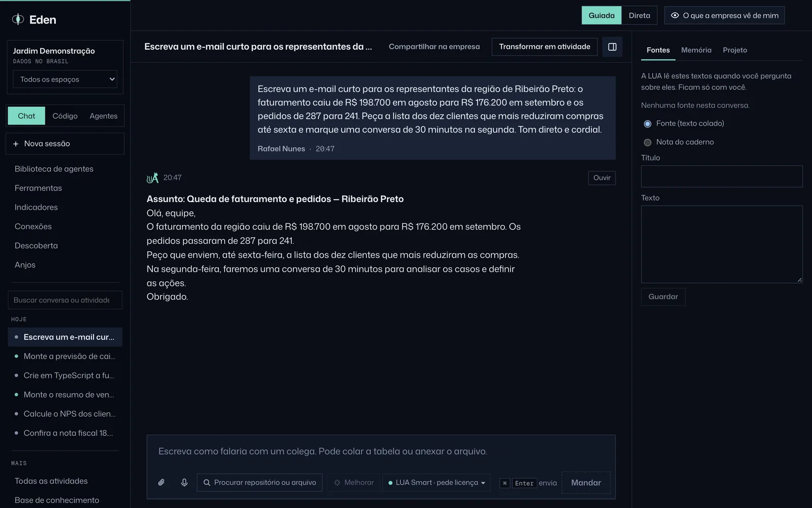This screenshot has width=812, height=508.
Task: Start voice input with microphone icon
Action: (184, 483)
